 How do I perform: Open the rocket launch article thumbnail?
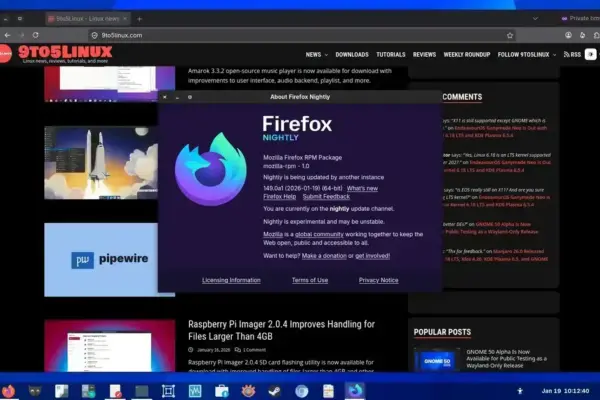pyautogui.click(x=101, y=163)
